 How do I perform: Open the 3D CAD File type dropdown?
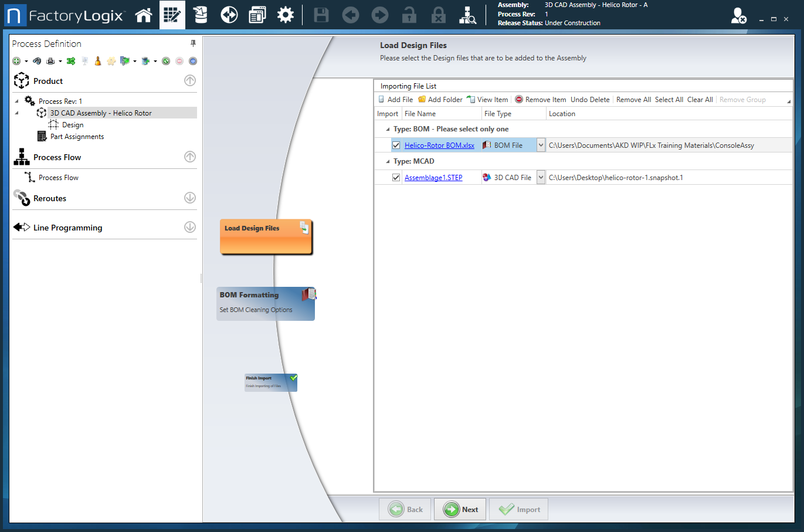pyautogui.click(x=541, y=178)
